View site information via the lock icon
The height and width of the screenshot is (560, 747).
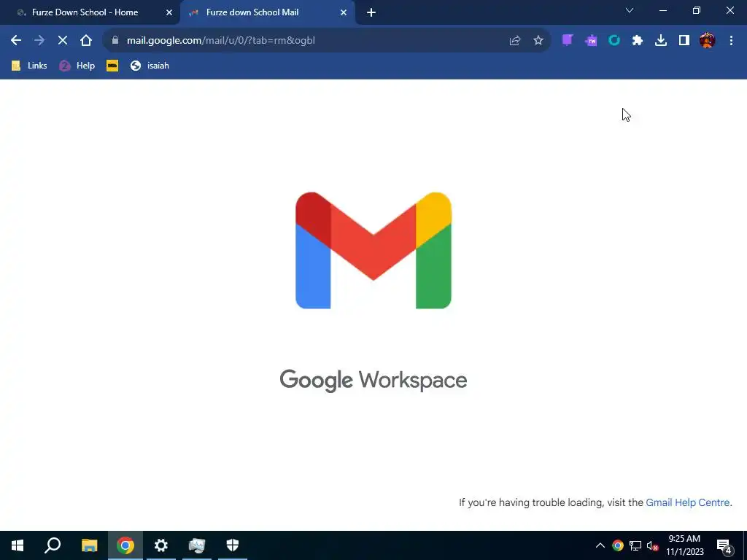pos(115,41)
